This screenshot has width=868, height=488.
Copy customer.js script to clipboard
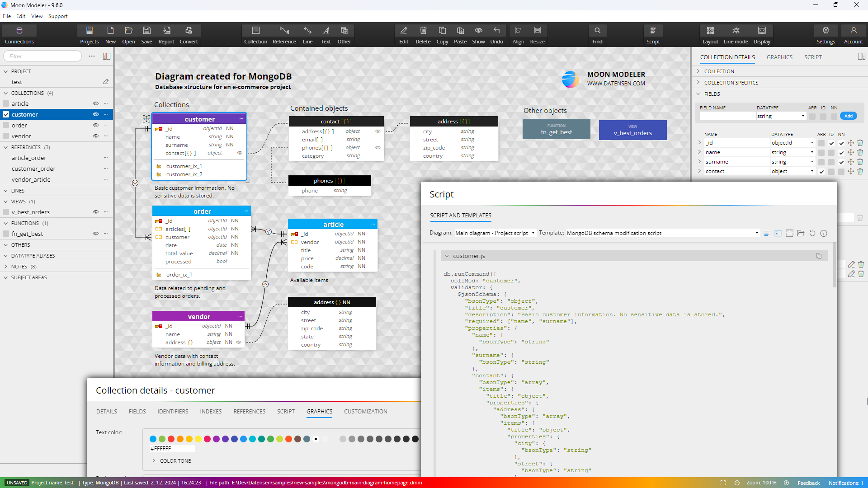819,256
